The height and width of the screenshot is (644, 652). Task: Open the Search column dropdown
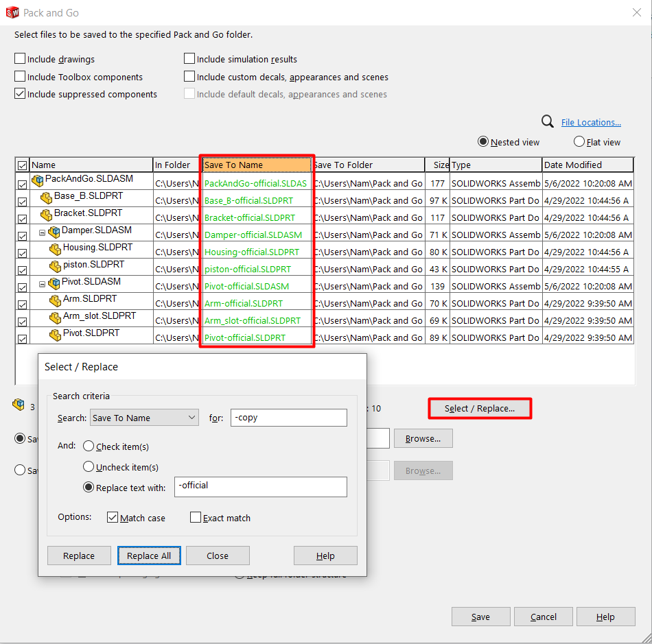tap(144, 418)
